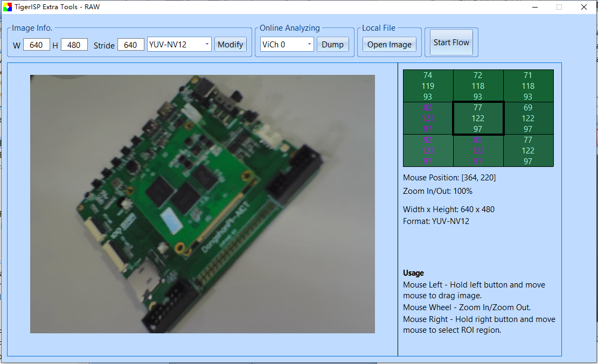This screenshot has width=598, height=364.
Task: Click the circuit board preview image
Action: coord(202,204)
